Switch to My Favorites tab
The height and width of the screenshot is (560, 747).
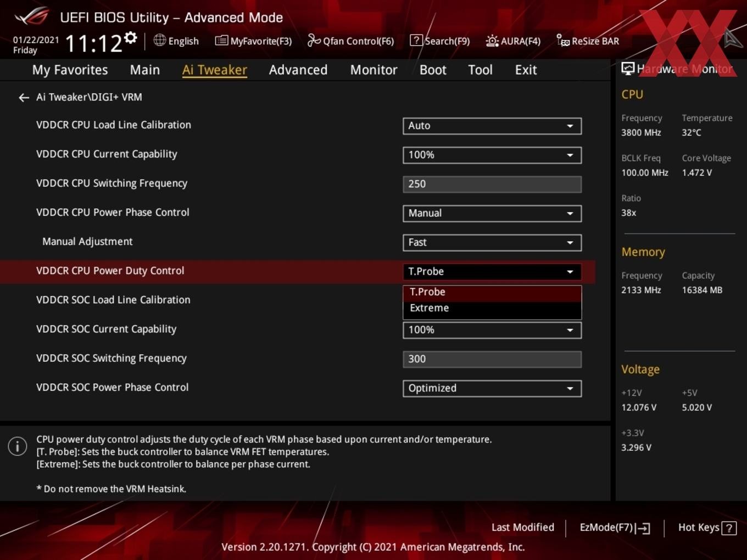coord(70,70)
